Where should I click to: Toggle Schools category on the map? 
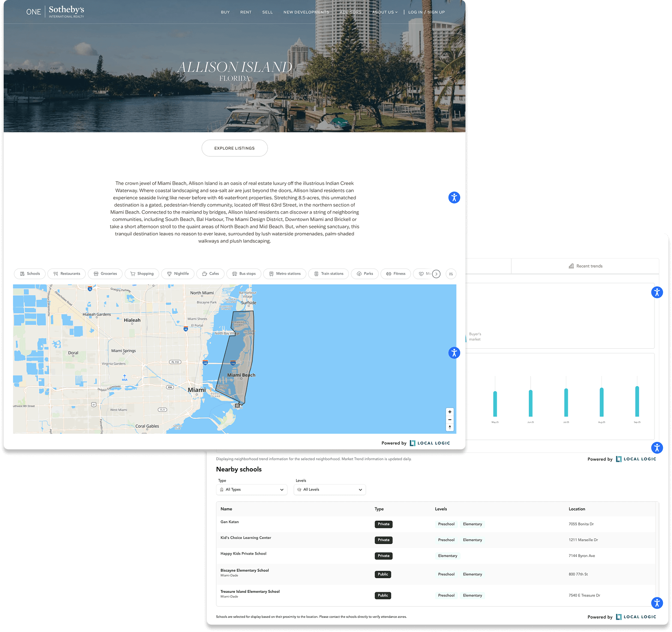(x=30, y=274)
